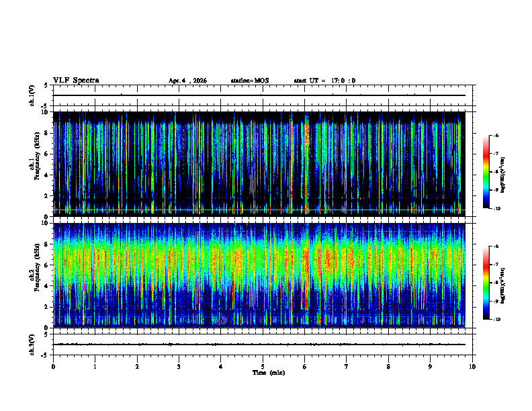This screenshot has height=411, width=532.
Task: Click the VLF Spectra plot title
Action: click(76, 81)
